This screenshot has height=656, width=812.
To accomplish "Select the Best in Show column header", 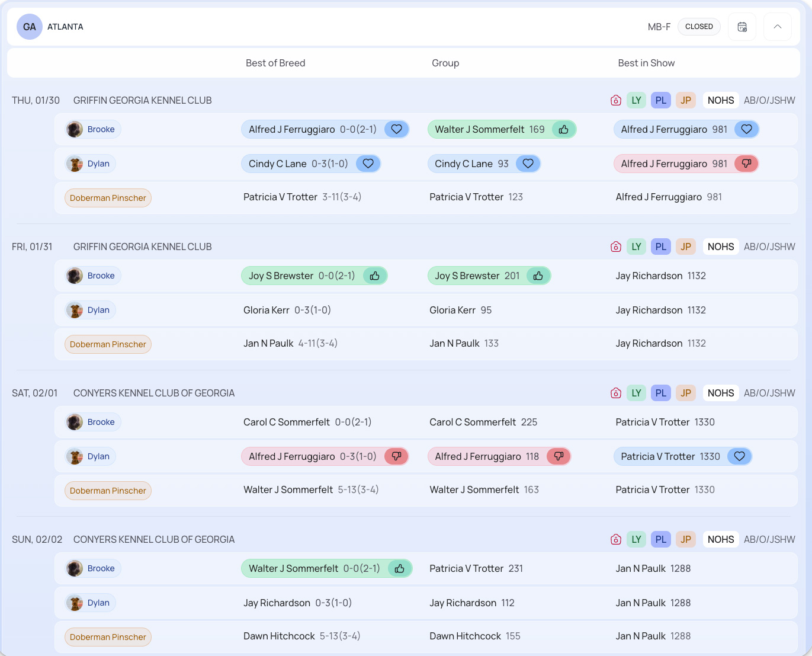I will pyautogui.click(x=646, y=63).
